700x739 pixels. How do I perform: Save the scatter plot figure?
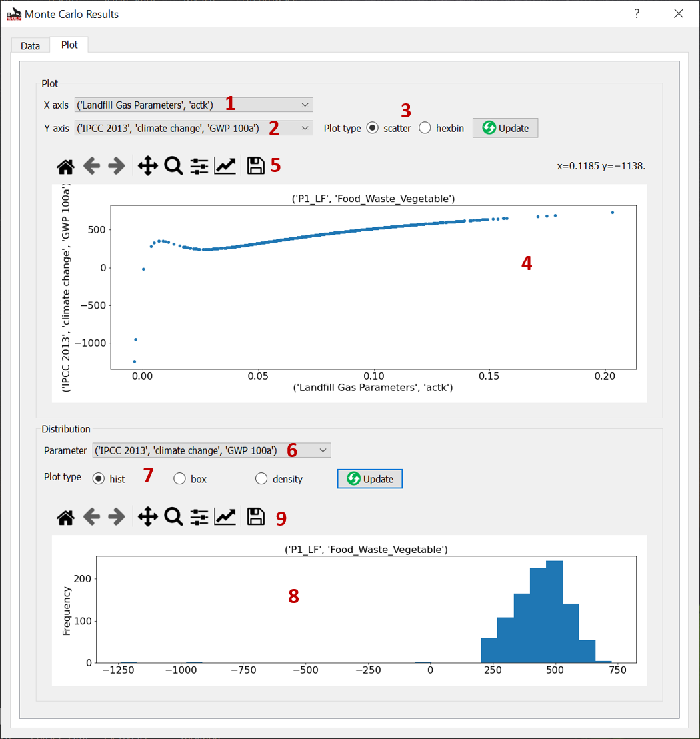coord(255,166)
